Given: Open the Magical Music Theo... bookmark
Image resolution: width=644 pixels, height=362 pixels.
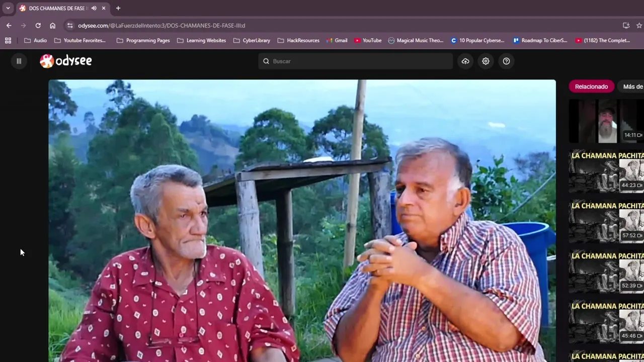Looking at the screenshot, I should click(416, 40).
